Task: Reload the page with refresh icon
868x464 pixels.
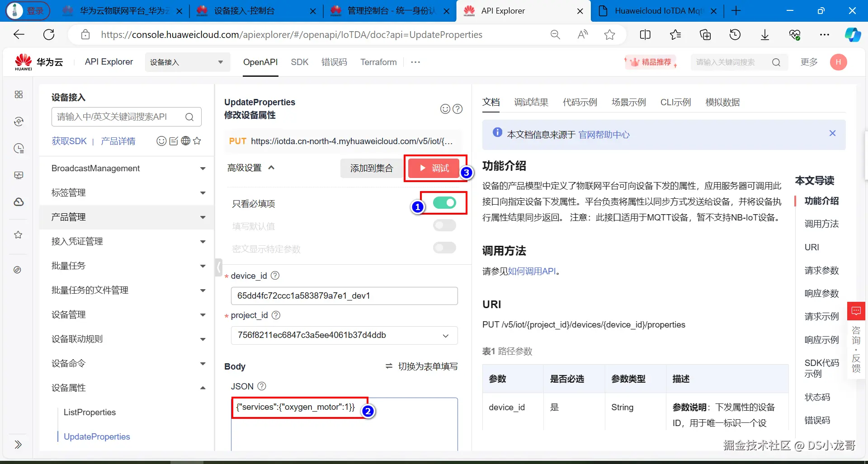Action: (x=49, y=34)
